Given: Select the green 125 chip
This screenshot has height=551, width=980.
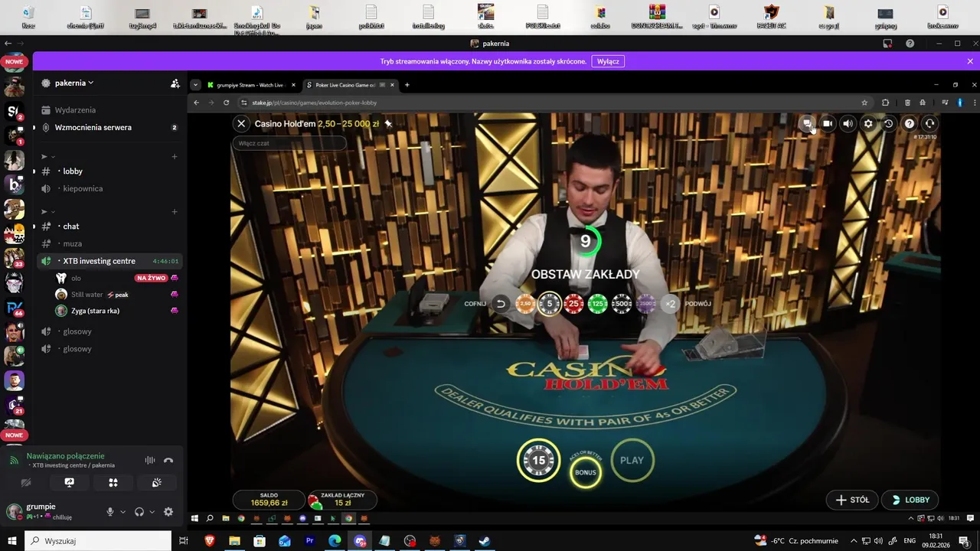Looking at the screenshot, I should (x=598, y=304).
